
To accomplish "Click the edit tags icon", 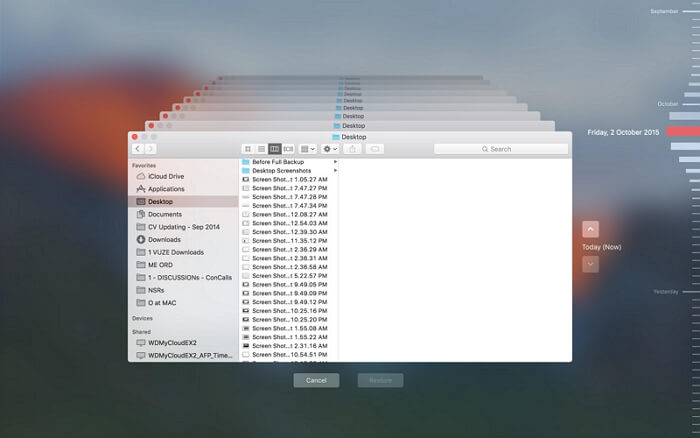I will pyautogui.click(x=375, y=149).
